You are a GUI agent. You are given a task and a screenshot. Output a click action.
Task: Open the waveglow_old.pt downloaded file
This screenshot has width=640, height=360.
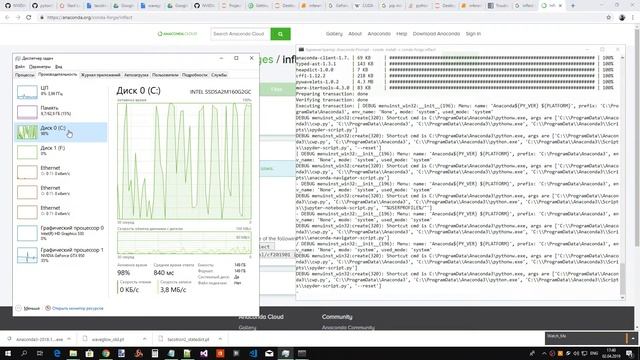[108, 339]
